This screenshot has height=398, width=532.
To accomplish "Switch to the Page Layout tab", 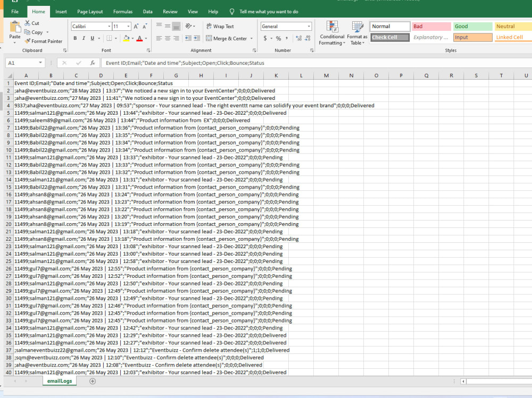I will tap(90, 12).
